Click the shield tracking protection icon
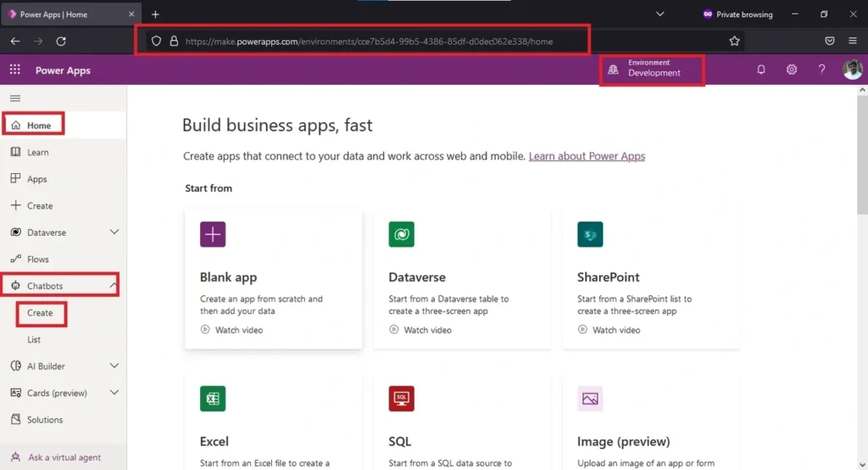Screen dimensions: 868x470 [156, 41]
